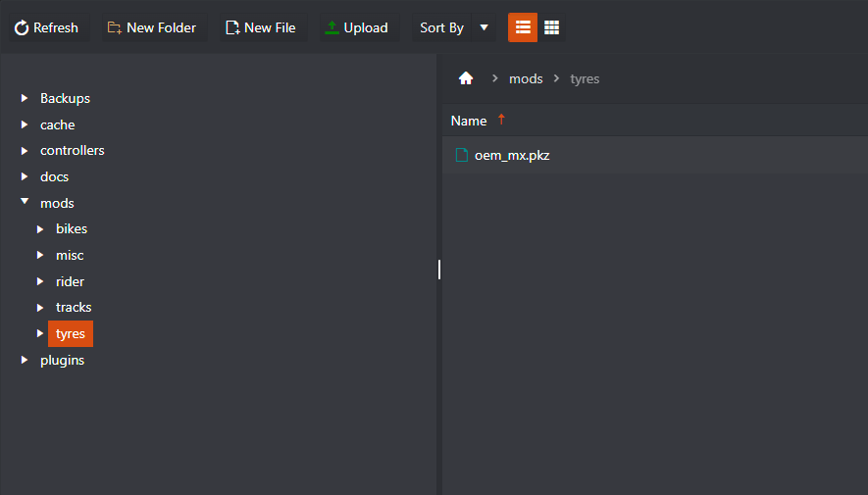Expand the tyres subfolder
This screenshot has height=495, width=868.
pyautogui.click(x=40, y=333)
